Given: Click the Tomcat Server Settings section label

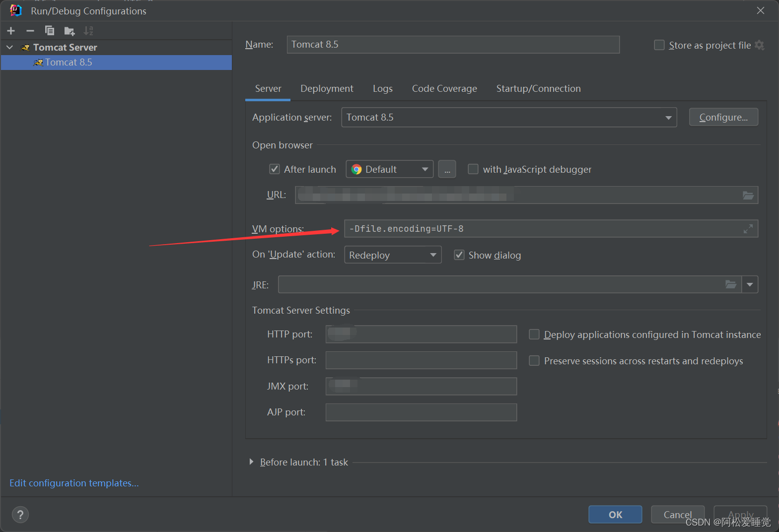Looking at the screenshot, I should (x=301, y=311).
